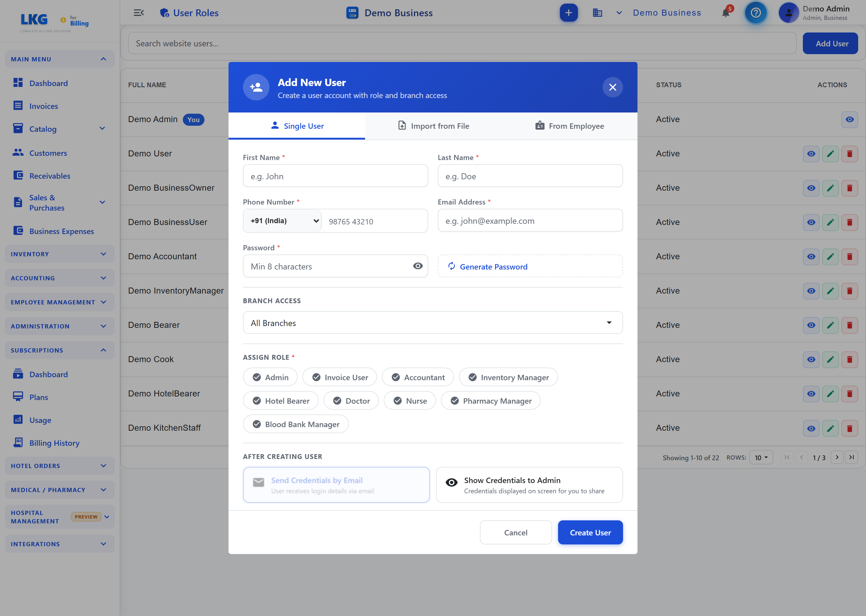Select the Pharmacy Manager role chip

[490, 401]
